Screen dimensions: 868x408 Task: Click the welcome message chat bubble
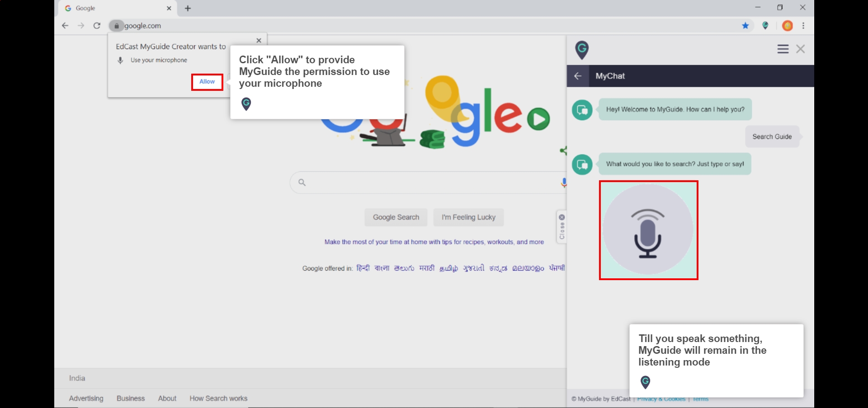pyautogui.click(x=675, y=109)
